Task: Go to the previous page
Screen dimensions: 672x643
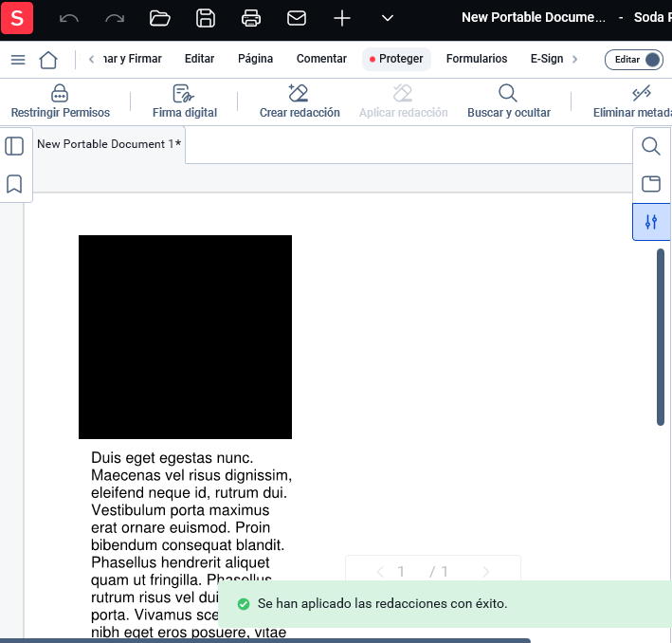Action: point(380,572)
